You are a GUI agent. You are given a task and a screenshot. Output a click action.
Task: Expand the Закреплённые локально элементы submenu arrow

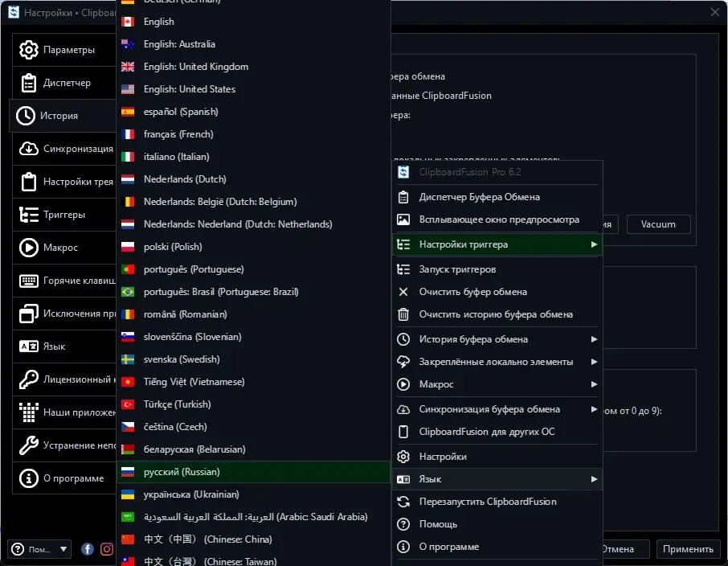(x=594, y=362)
